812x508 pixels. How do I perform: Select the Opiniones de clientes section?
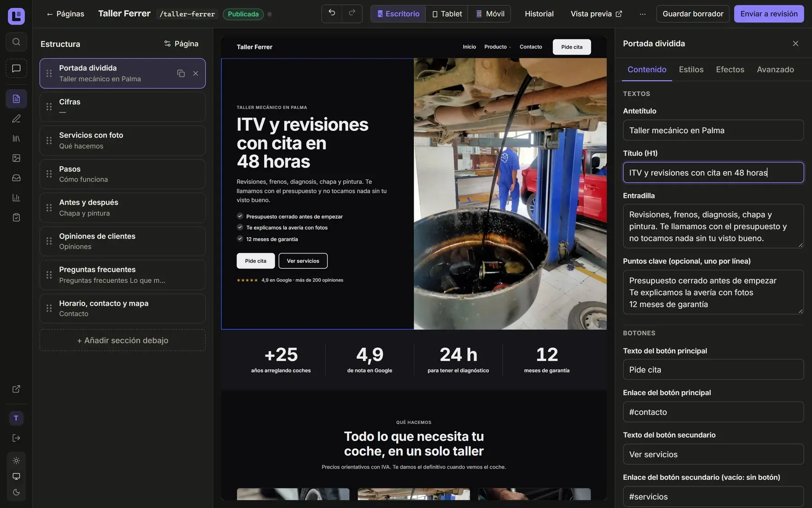123,242
